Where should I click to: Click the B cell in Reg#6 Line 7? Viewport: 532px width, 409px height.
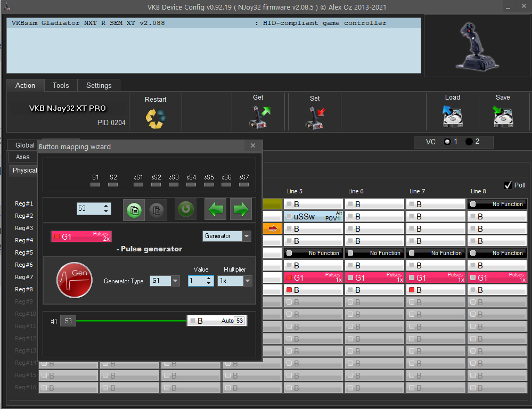(436, 265)
